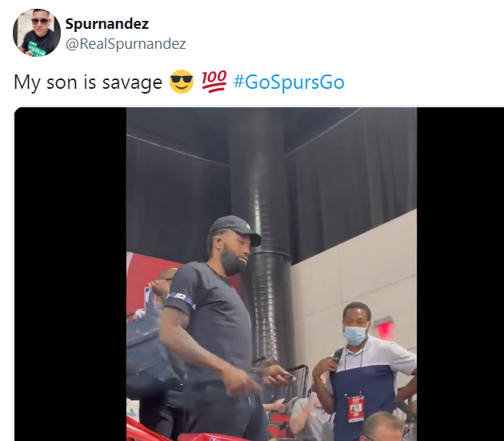The image size is (504, 441).
Task: Click the red credential badge in video
Action: click(355, 408)
